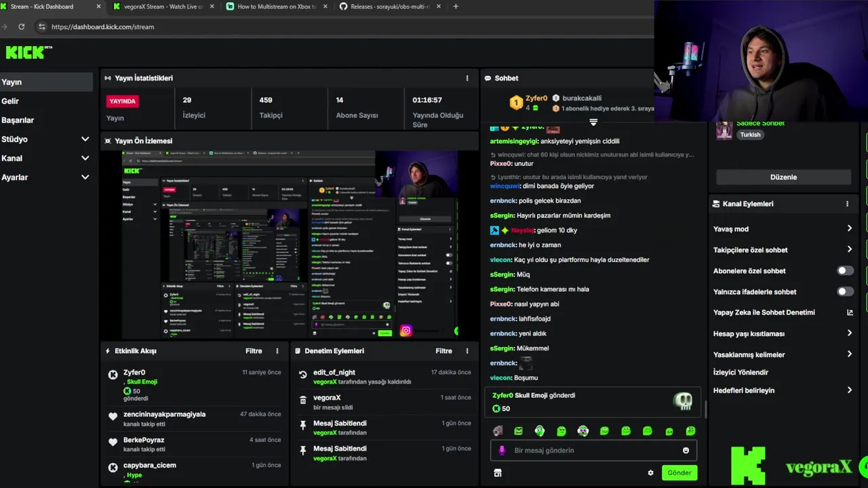This screenshot has width=868, height=488.
Task: Click Filtre in Denetim Eylemleri panel
Action: pos(443,351)
